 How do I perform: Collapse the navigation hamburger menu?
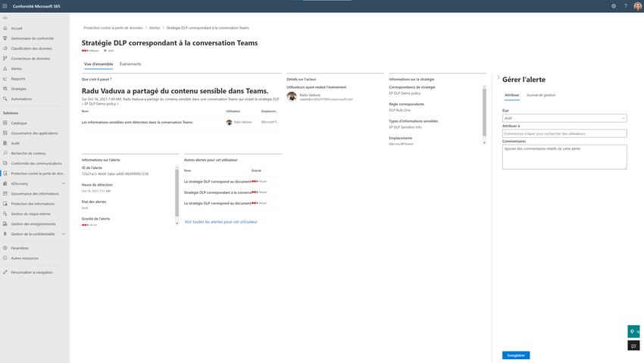(x=5, y=17)
